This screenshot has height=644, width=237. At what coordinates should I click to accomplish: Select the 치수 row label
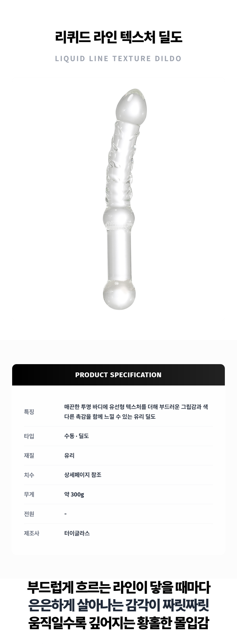pos(29,475)
